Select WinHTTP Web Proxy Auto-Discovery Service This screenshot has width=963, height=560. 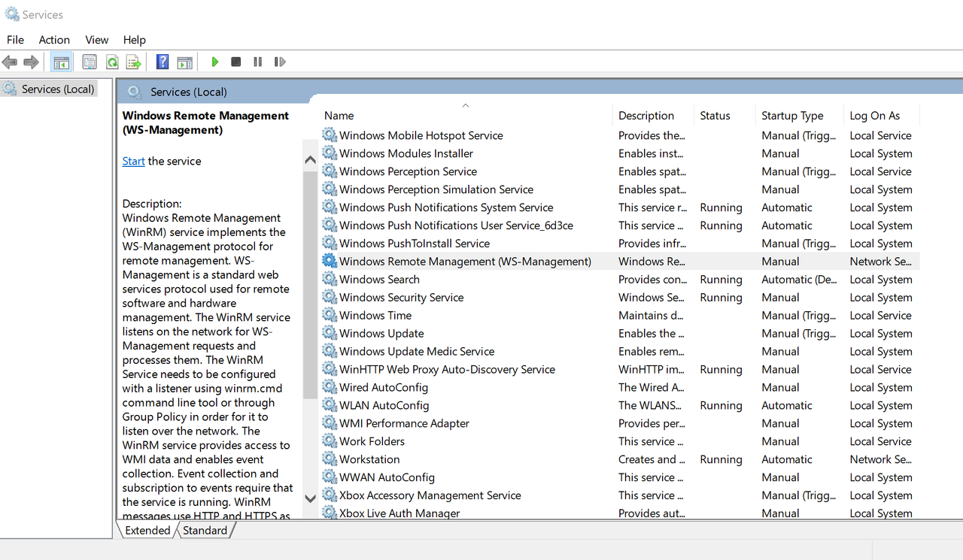point(620,370)
